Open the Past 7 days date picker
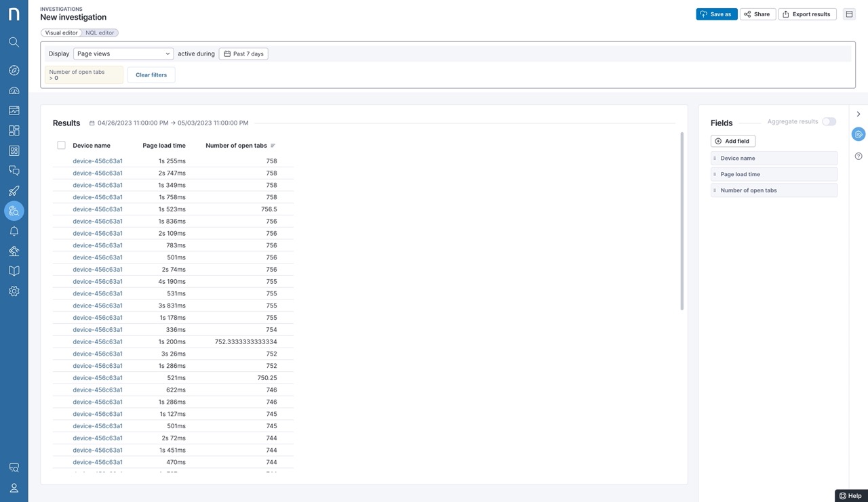 pos(243,54)
